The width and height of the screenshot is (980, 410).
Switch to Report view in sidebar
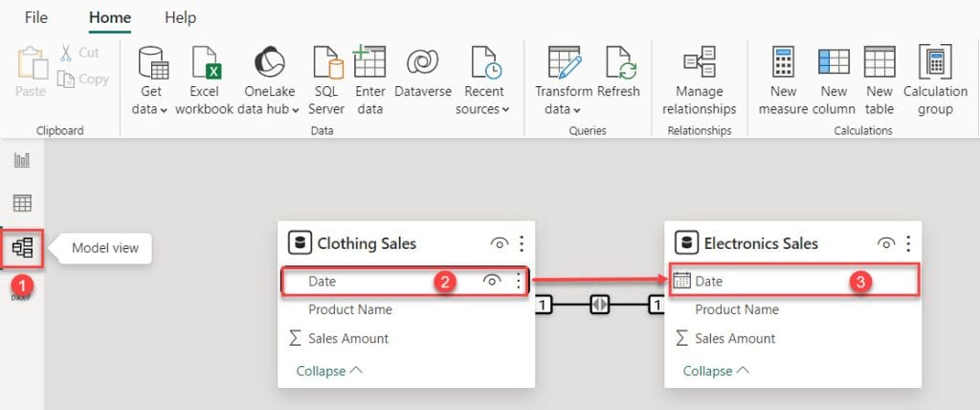(x=22, y=161)
